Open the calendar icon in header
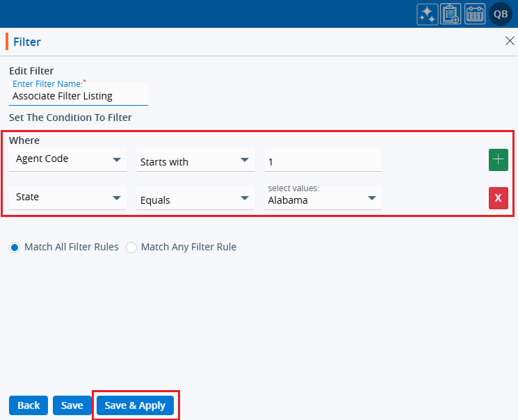 tap(475, 14)
